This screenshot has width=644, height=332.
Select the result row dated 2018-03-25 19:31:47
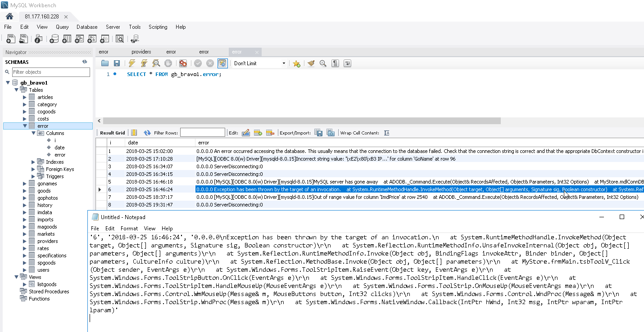click(x=369, y=205)
